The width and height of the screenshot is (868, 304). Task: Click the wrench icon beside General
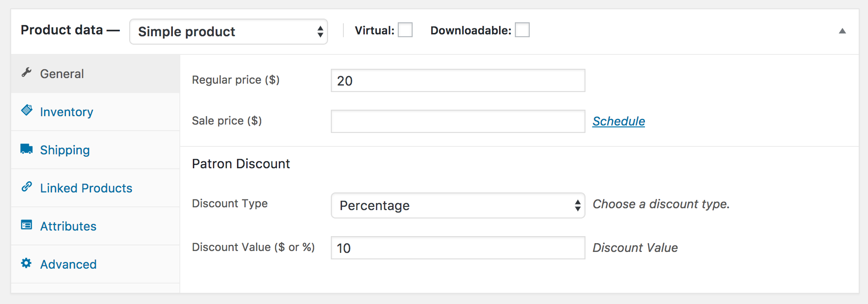pos(26,73)
